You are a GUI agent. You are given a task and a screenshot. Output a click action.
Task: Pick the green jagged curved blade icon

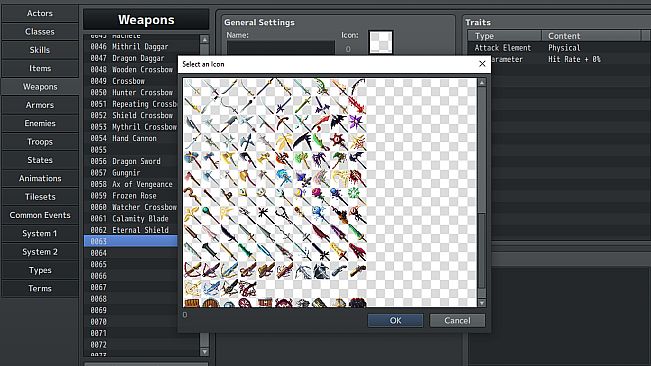321,142
